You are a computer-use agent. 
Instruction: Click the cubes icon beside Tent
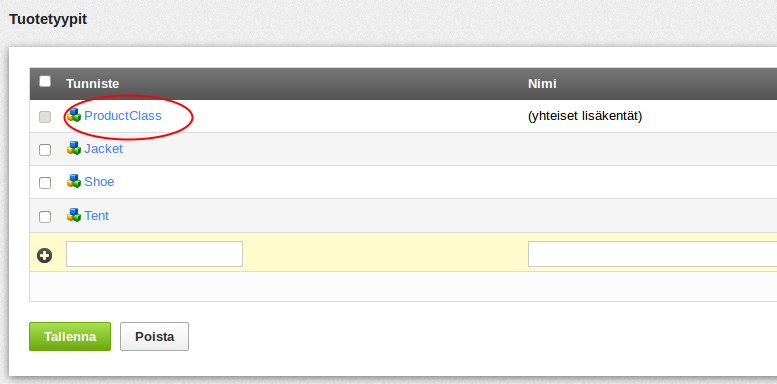[x=74, y=215]
